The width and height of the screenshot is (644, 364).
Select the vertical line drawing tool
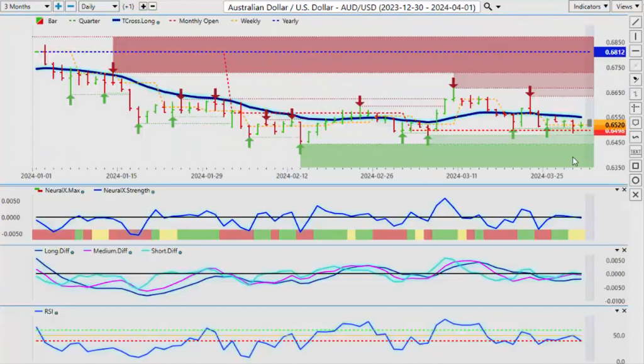(635, 36)
